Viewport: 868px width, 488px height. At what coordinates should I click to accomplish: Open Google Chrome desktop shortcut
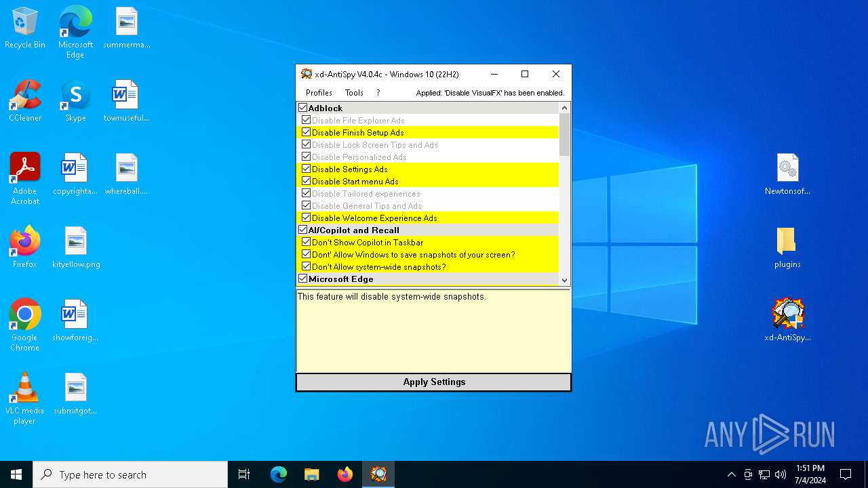[25, 325]
